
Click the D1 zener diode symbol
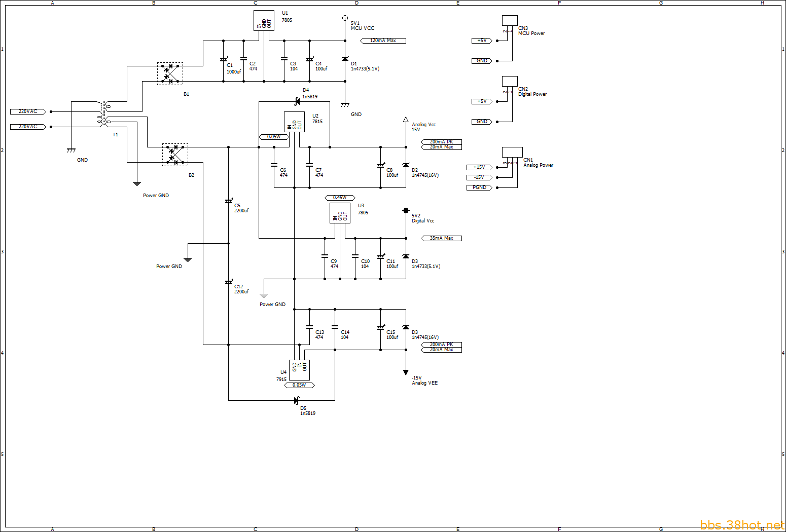click(x=345, y=59)
